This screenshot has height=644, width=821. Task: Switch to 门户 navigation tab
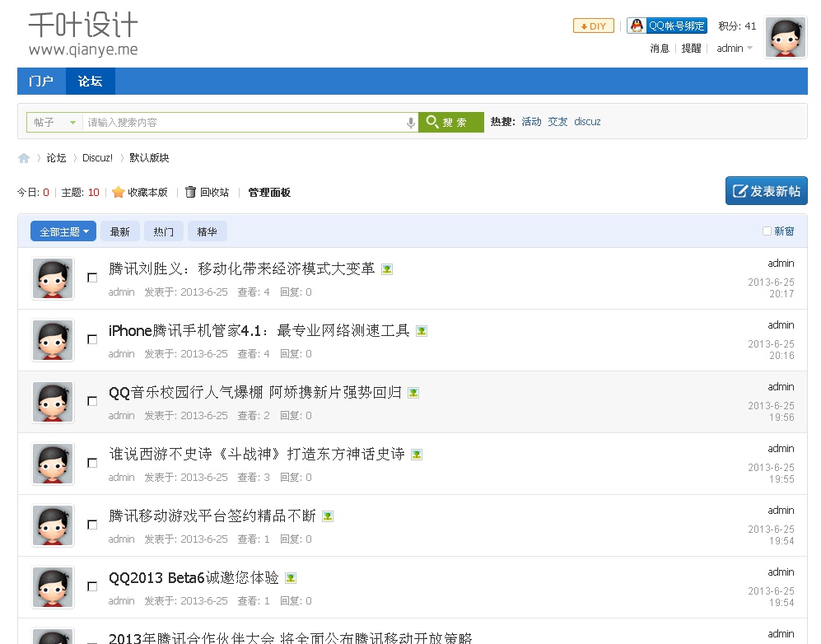coord(41,82)
